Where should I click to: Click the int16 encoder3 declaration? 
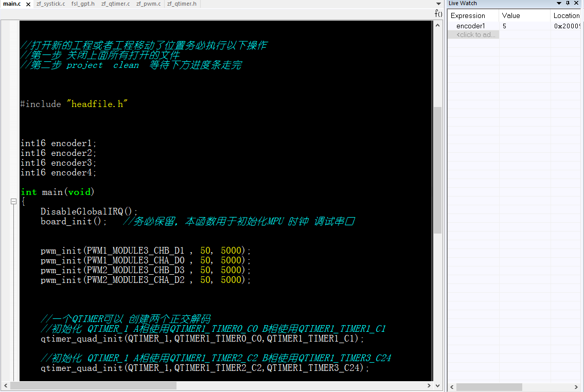(x=58, y=163)
